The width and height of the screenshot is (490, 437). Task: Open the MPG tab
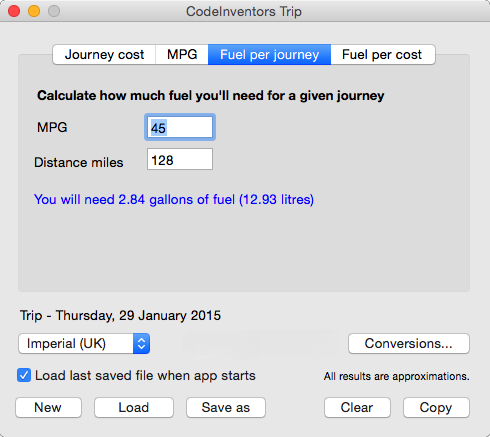tap(182, 54)
